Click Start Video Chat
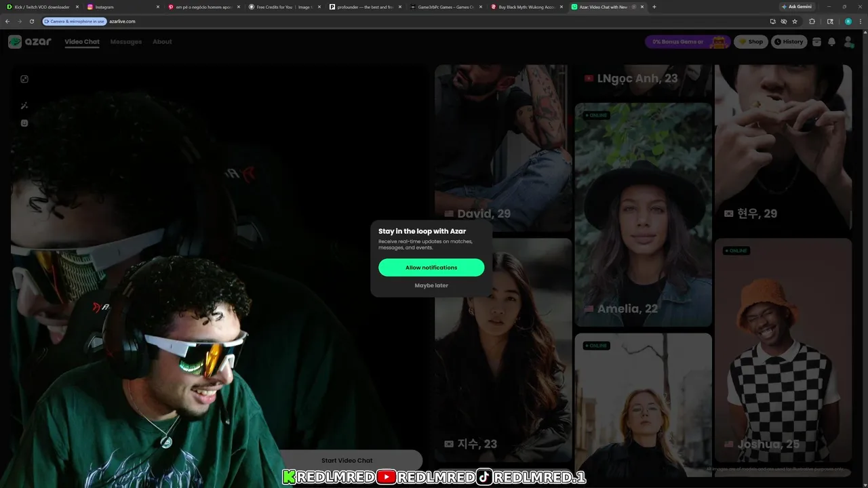 tap(347, 460)
